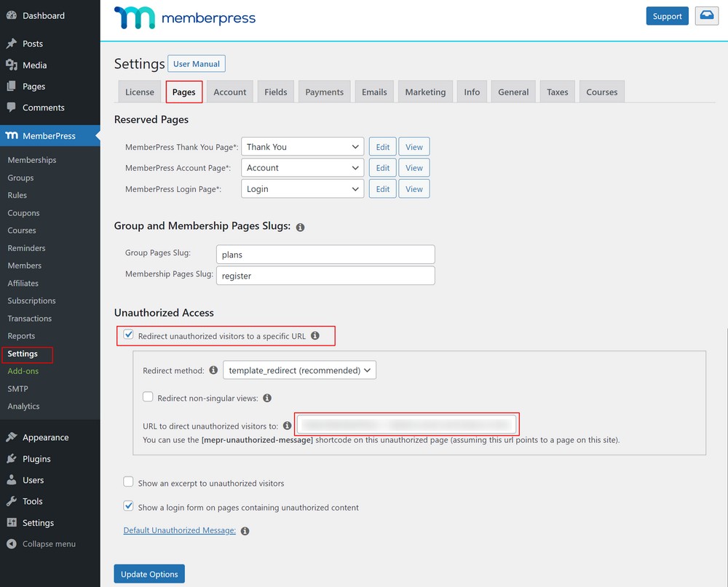Switch to the License tab
The image size is (728, 587).
coord(139,92)
